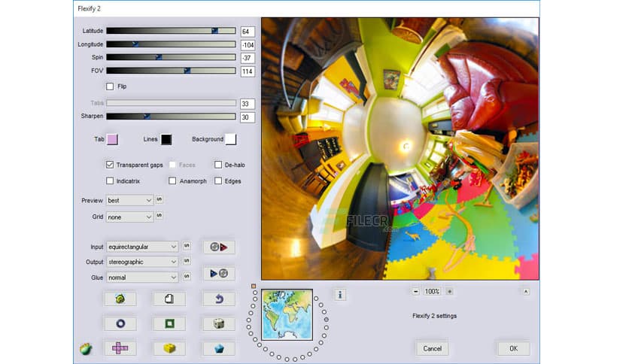Open the Tab color swatch
This screenshot has width=629, height=364.
pyautogui.click(x=112, y=139)
